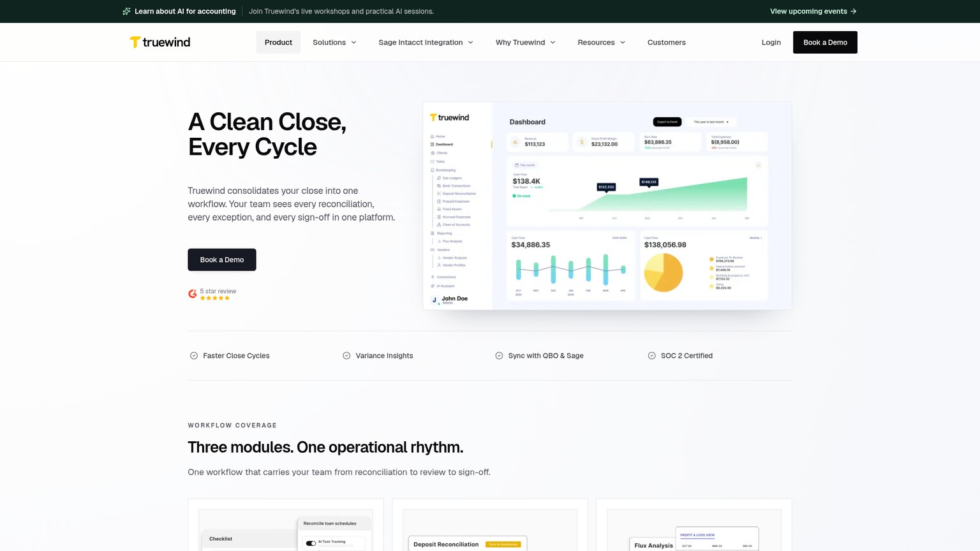
Task: Click the John Doe avatar in the preview
Action: click(x=434, y=300)
